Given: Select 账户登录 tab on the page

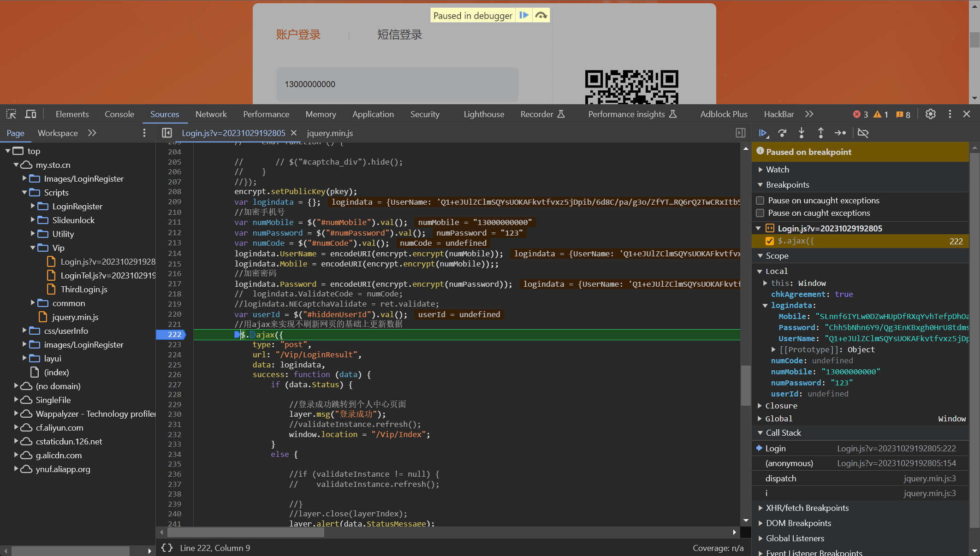Looking at the screenshot, I should click(x=298, y=35).
